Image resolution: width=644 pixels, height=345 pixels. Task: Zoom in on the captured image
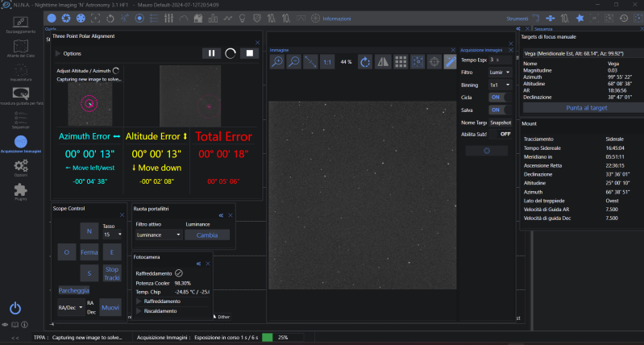coord(276,61)
